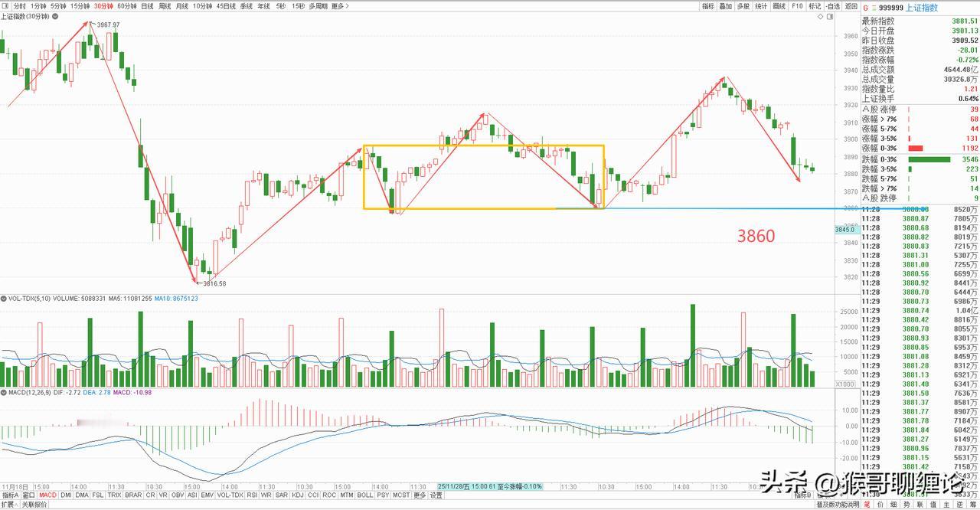The height and width of the screenshot is (510, 980).
Task: Select the 60分钟 period
Action: click(x=127, y=6)
